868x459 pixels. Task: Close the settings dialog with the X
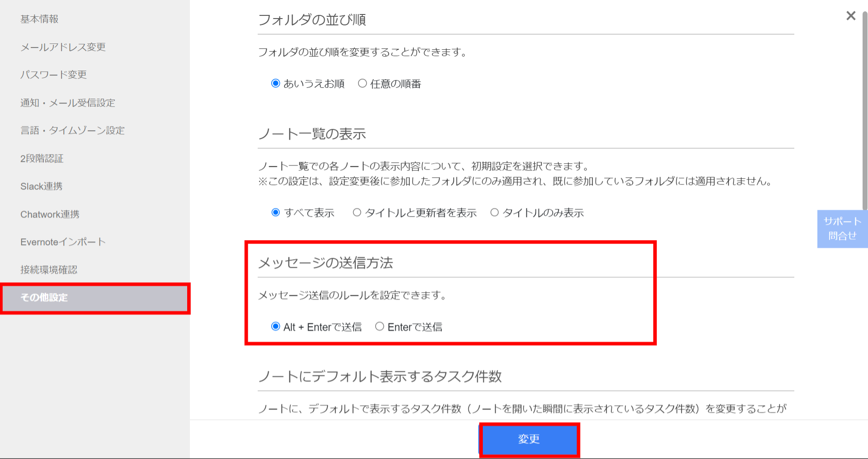(850, 15)
